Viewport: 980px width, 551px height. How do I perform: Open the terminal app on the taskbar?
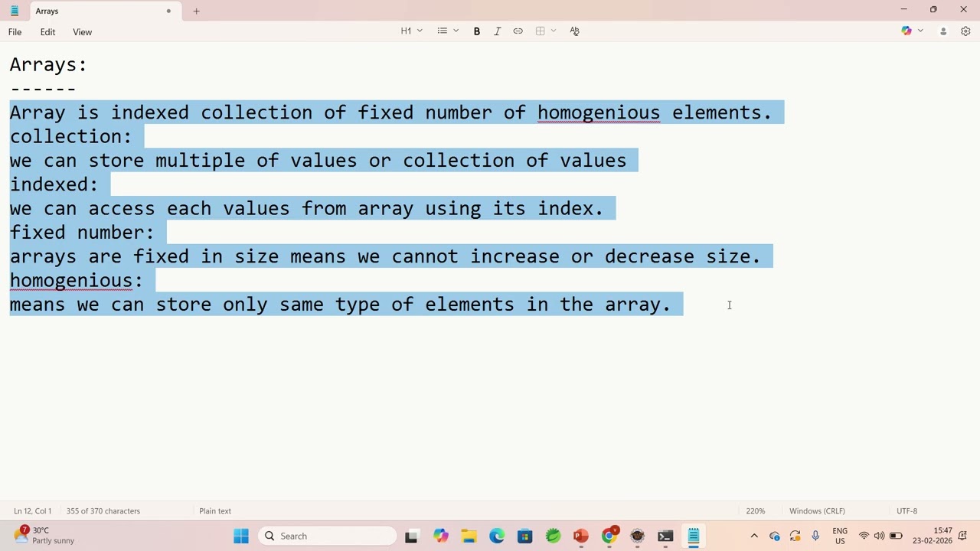(x=665, y=536)
